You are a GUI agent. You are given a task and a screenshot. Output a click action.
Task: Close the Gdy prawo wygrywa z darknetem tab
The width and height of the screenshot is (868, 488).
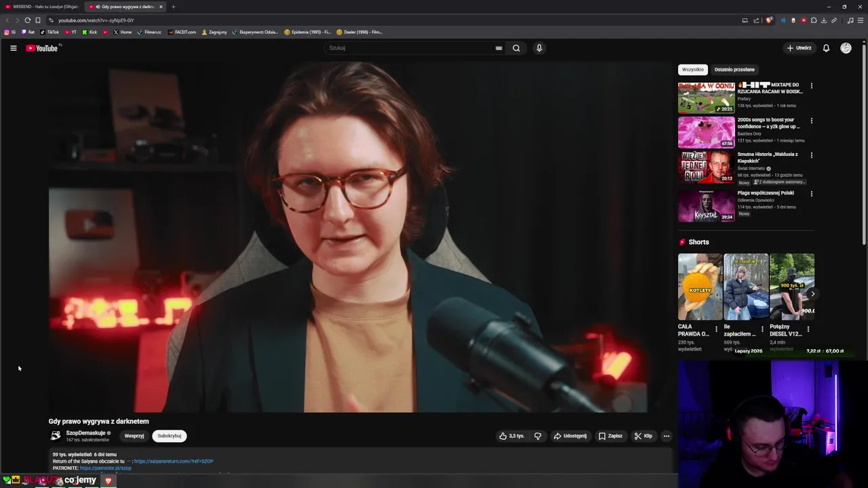[161, 7]
